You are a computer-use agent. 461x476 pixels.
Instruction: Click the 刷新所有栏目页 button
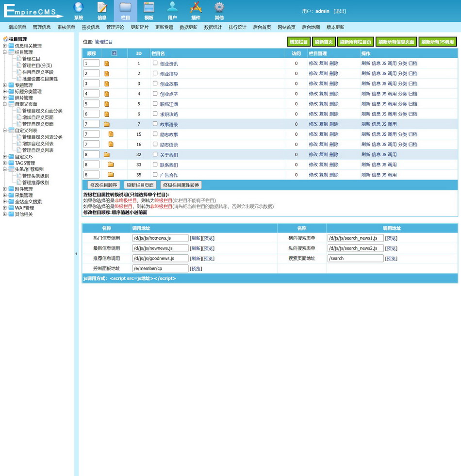coord(356,42)
